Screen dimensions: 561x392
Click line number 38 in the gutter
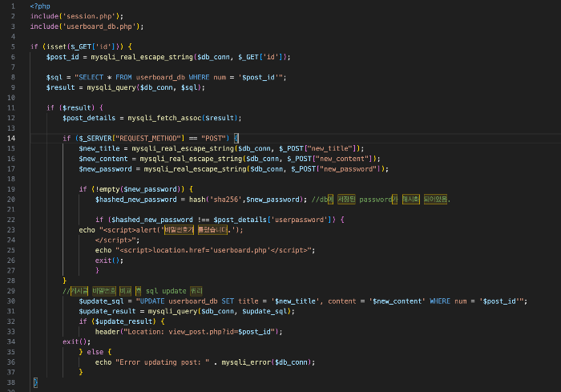11,382
